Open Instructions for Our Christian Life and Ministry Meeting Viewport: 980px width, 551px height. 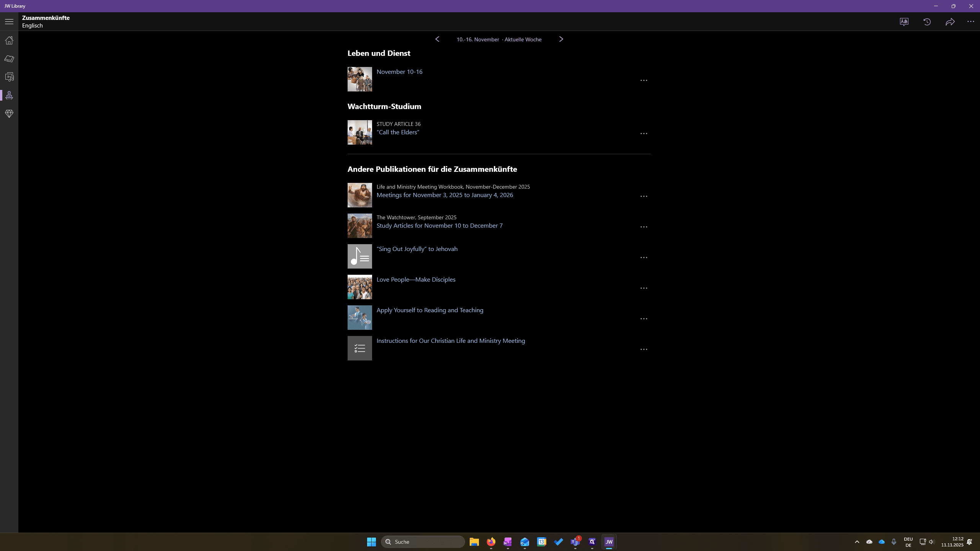pos(451,341)
